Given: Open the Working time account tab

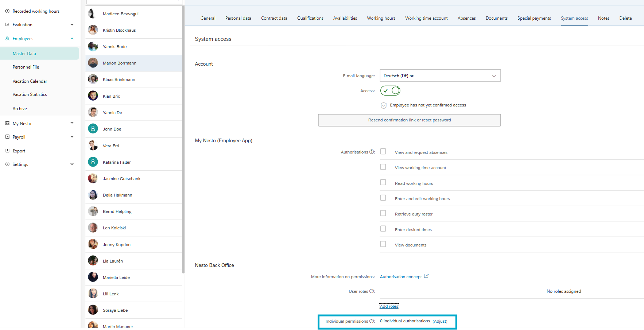Looking at the screenshot, I should tap(426, 18).
